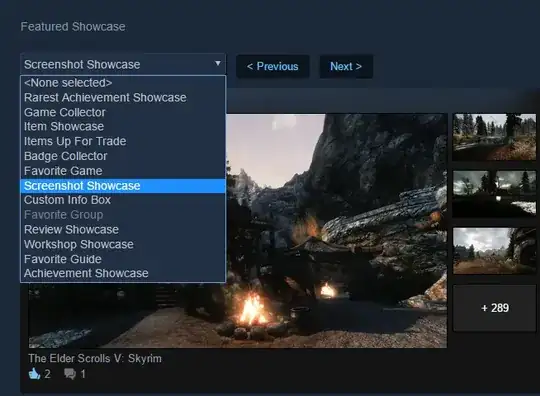Select highlighted Screenshot Showcase list entry
The width and height of the screenshot is (540, 396).
coord(123,186)
